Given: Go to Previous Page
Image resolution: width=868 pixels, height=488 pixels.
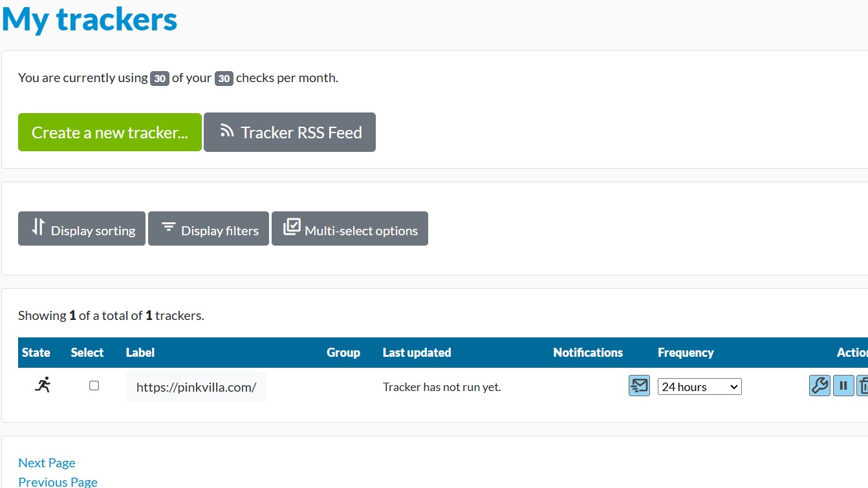Looking at the screenshot, I should click(x=58, y=482).
